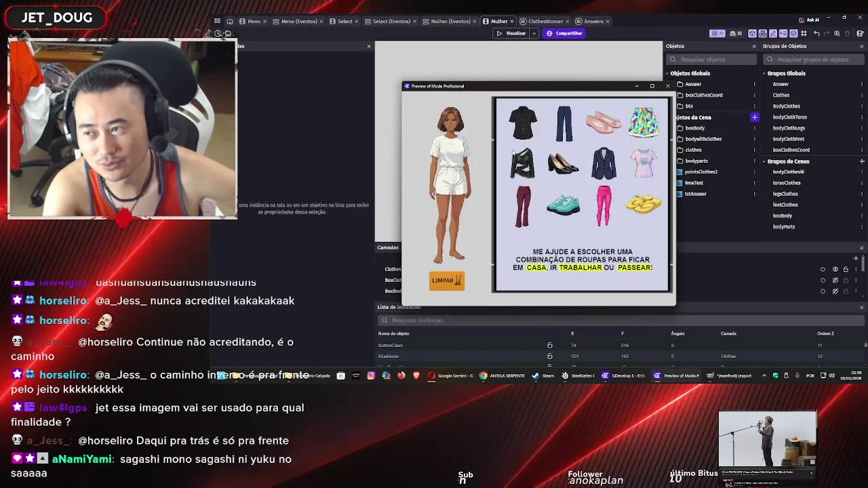868x488 pixels.
Task: Toggle visibility eye of BoxClot layer
Action: tap(835, 280)
